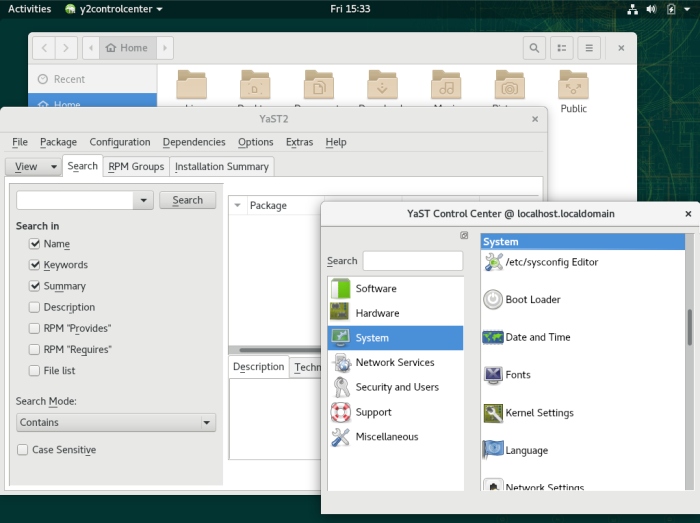Enable the Description search checkbox
The width and height of the screenshot is (700, 523).
click(35, 307)
